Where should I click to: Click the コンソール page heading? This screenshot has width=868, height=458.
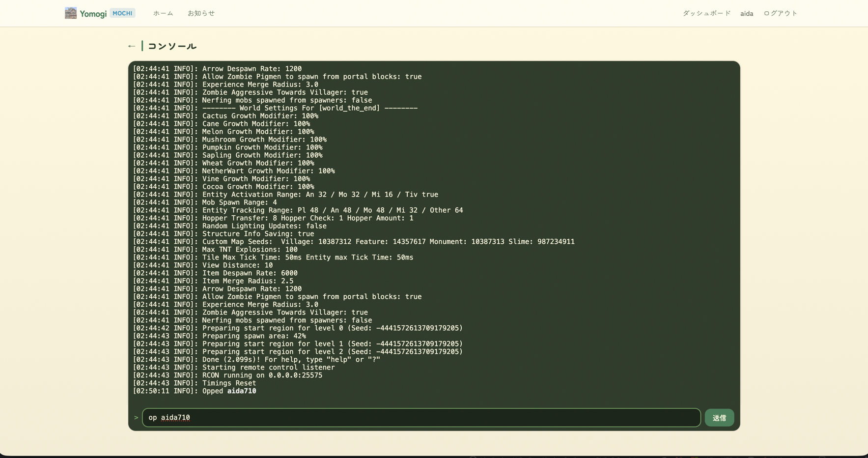click(x=172, y=46)
